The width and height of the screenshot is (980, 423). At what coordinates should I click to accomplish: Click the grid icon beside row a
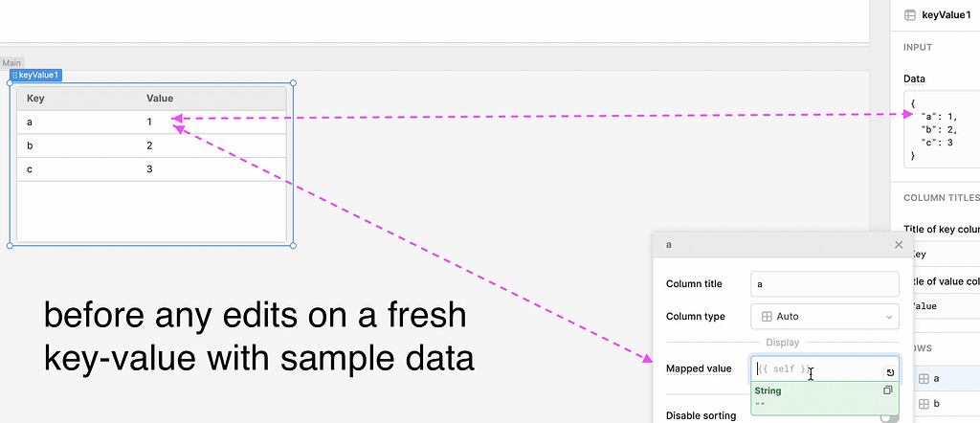point(924,379)
